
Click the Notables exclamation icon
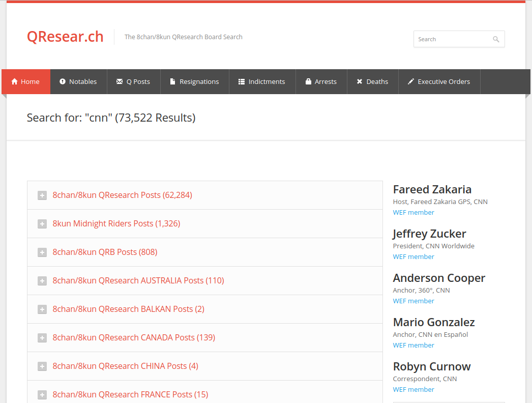tap(63, 81)
